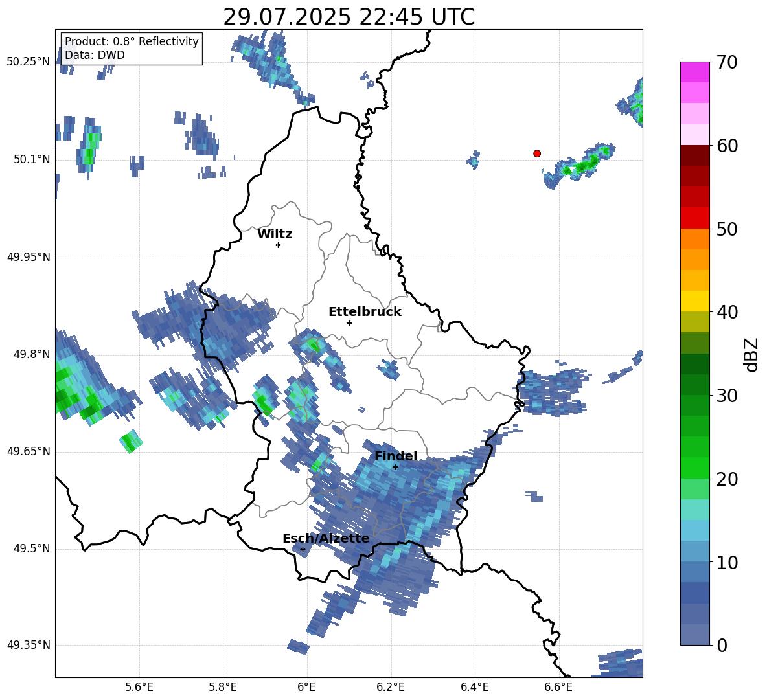This screenshot has width=767, height=700.
Task: Click the 30 colorbar tick label
Action: coord(727,396)
